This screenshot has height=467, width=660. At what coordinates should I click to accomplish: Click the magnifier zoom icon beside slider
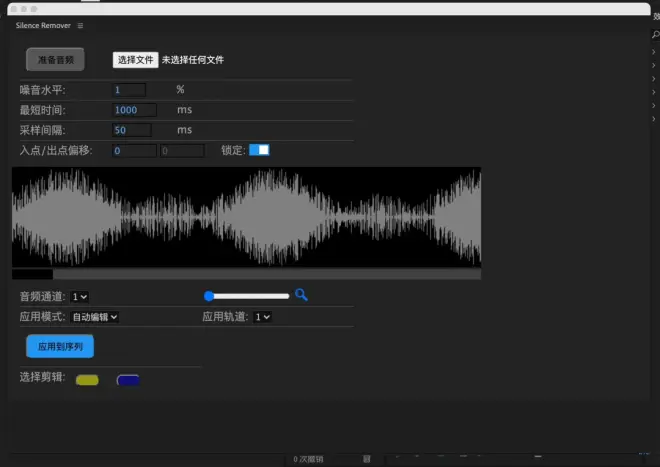click(301, 295)
